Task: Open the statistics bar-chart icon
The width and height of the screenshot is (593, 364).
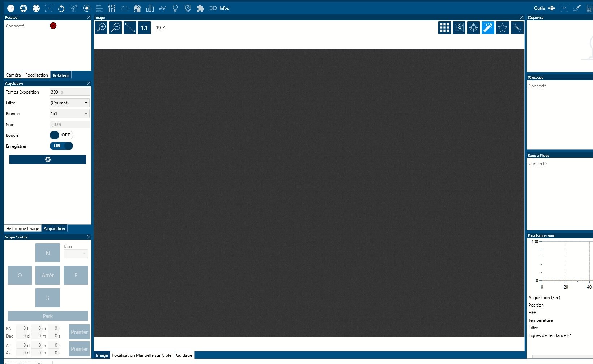Action: tap(150, 8)
